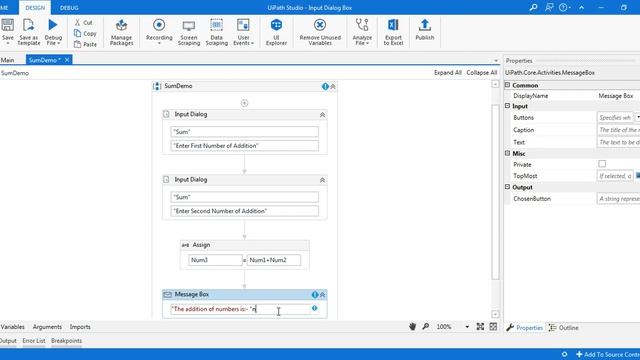The image size is (640, 360).
Task: Switch to the Outline panel tab
Action: coord(564,328)
